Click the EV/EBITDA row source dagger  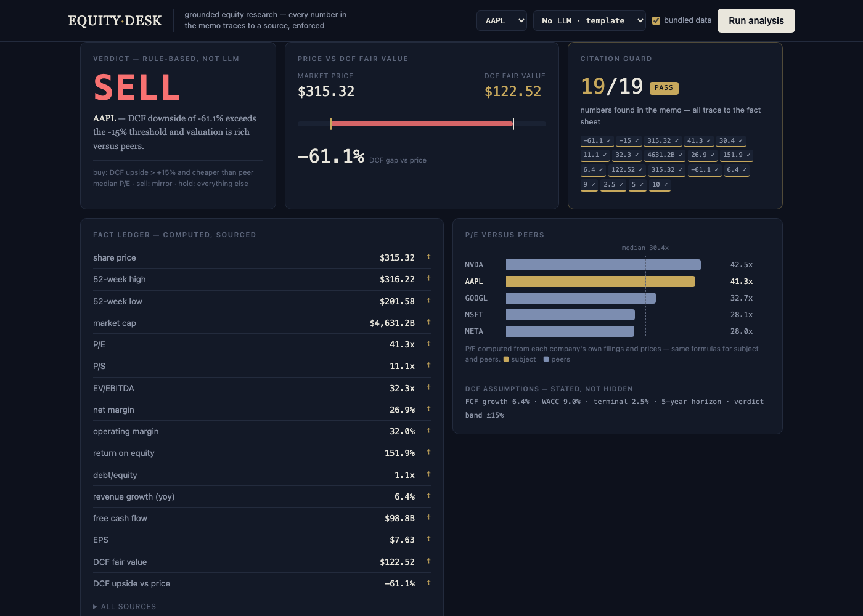coord(428,387)
